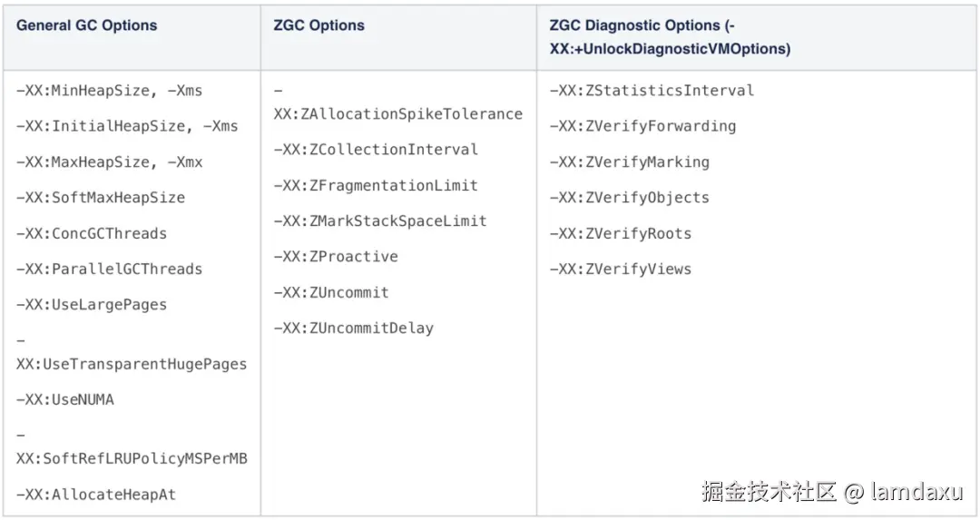Click the -XX:UseNUMA entry

point(65,400)
